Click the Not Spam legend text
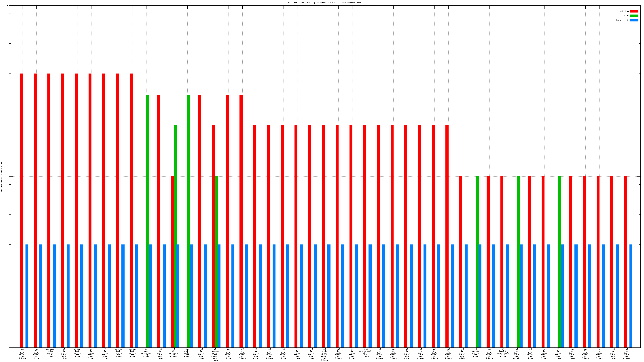The height and width of the screenshot is (362, 644). pos(624,11)
